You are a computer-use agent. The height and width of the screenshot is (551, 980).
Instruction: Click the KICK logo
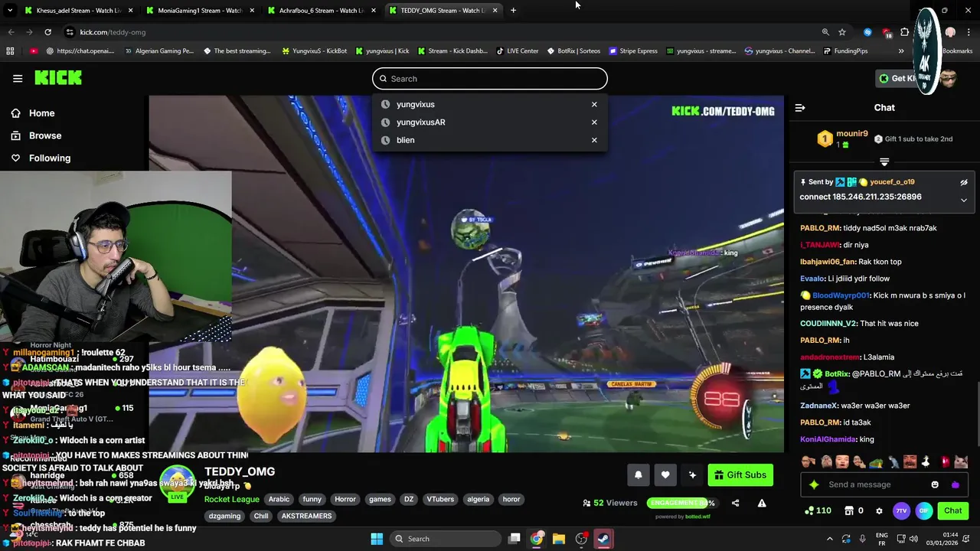pos(58,78)
